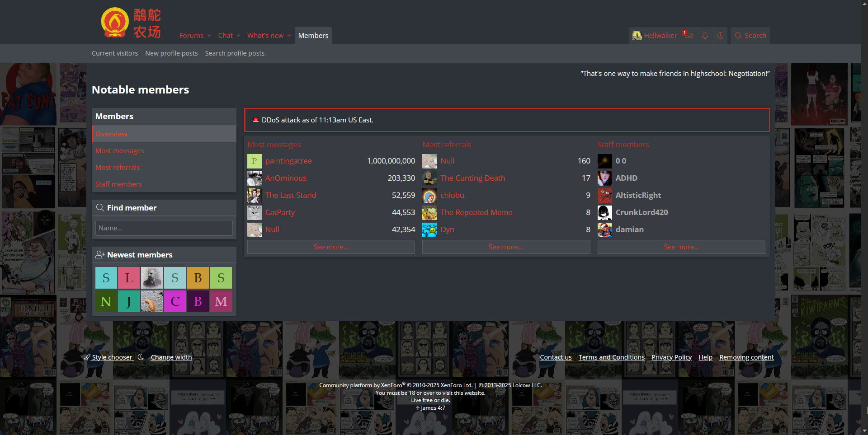Screen dimensions: 868x435
Task: Click the Dyn avatar icon
Action: (x=429, y=230)
